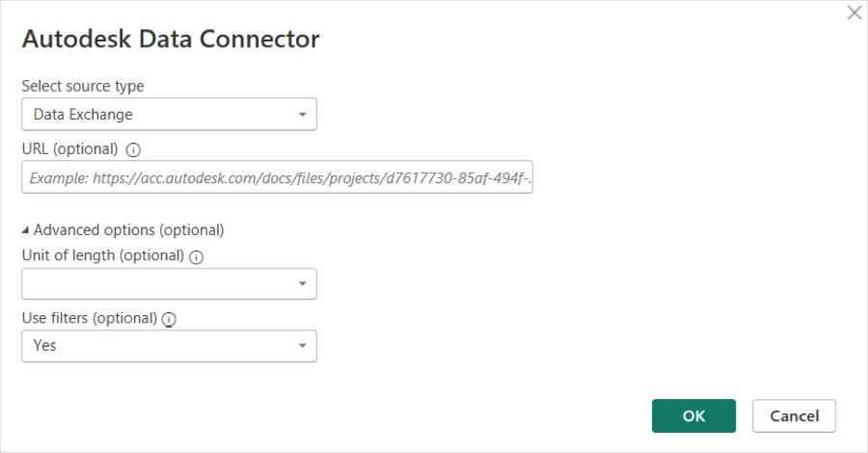Screen dimensions: 868x453
Task: Show info tooltip for Use filters
Action: [x=169, y=318]
